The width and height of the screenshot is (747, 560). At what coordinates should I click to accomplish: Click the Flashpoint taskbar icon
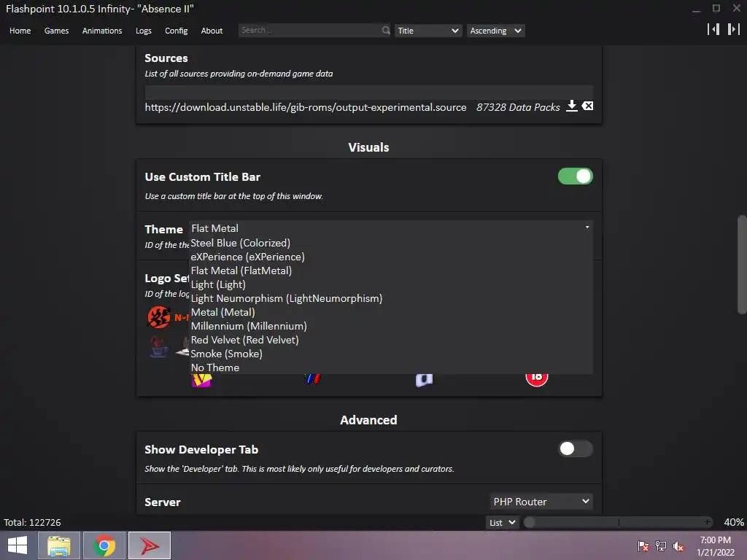150,545
